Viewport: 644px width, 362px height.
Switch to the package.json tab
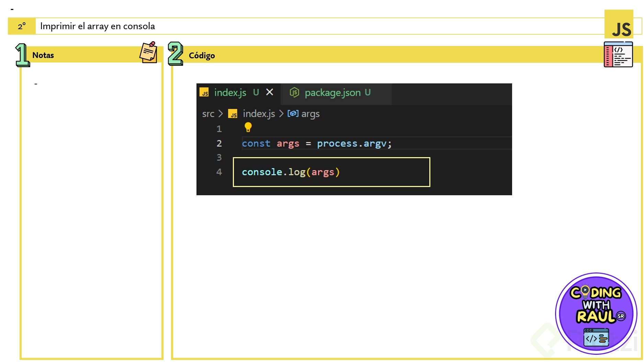tap(332, 93)
